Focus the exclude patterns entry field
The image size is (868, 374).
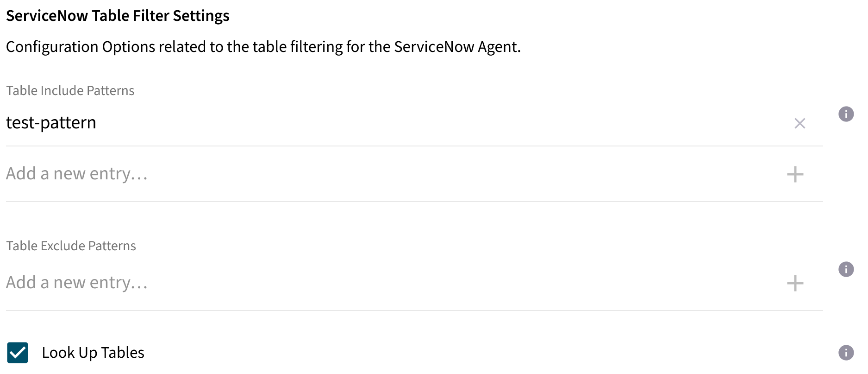(76, 283)
